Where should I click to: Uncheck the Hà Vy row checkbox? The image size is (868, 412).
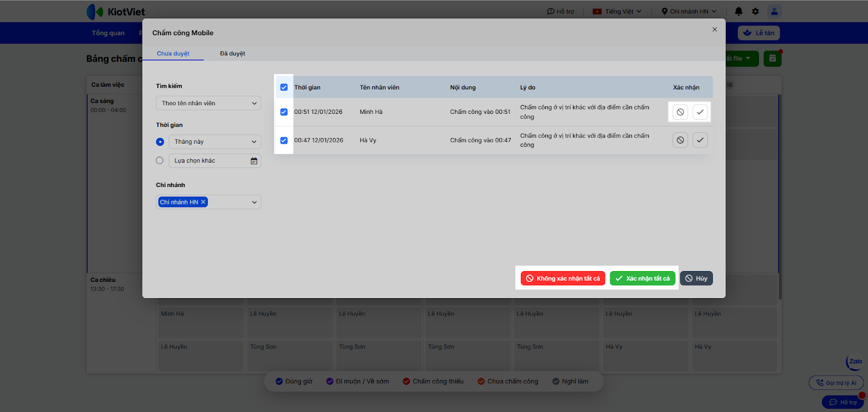click(x=284, y=140)
